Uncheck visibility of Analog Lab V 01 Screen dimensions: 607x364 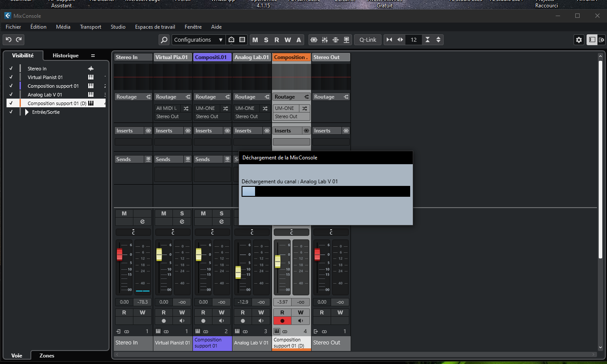pos(11,95)
